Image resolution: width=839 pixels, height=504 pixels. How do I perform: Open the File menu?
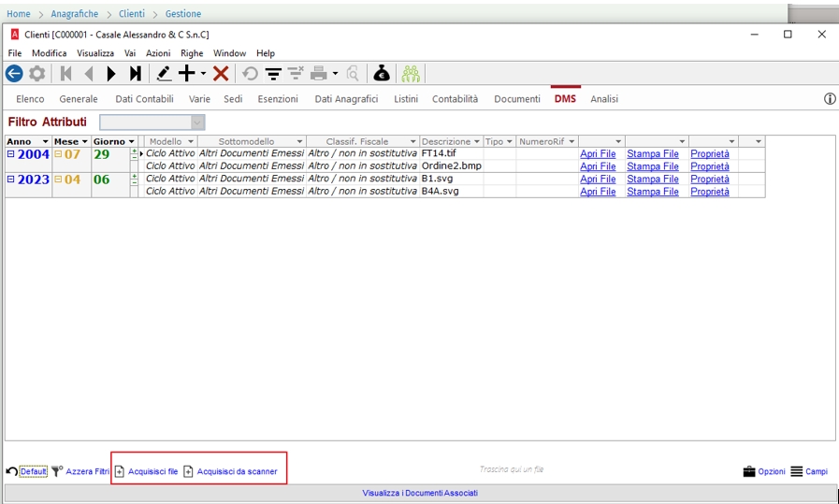(14, 53)
